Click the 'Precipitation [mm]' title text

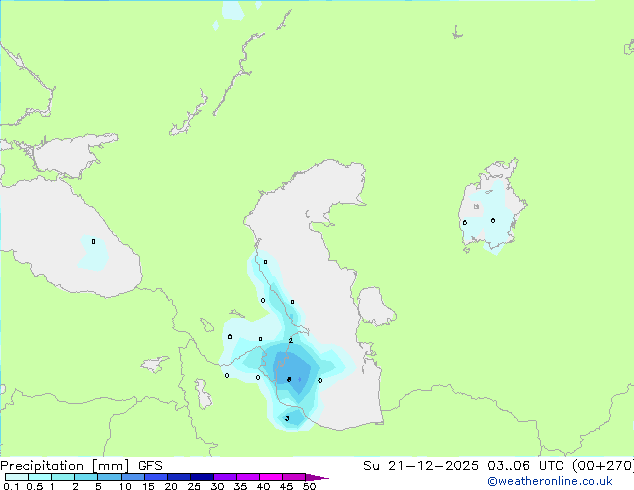[x=64, y=466]
